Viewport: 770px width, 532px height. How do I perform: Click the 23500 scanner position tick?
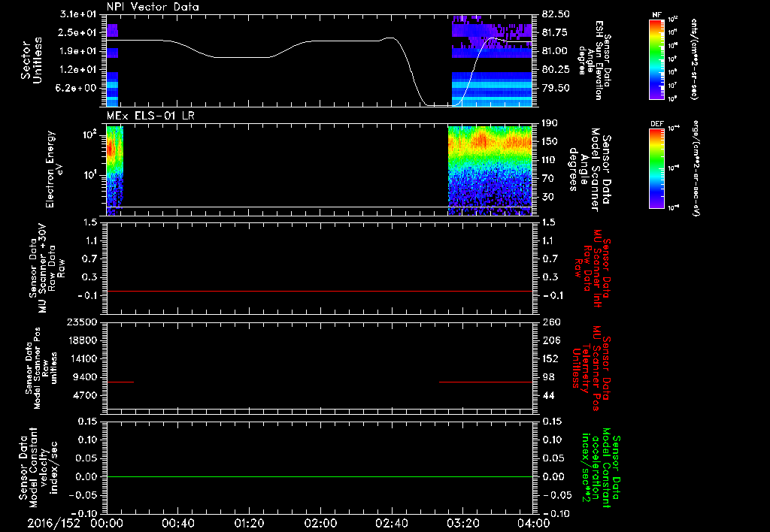coord(80,322)
